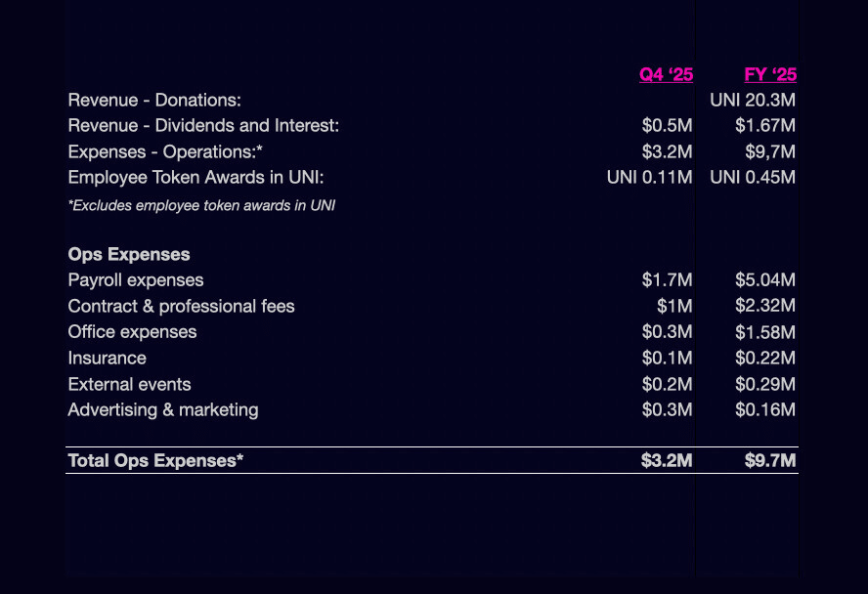Select the Revenue - Dividends and Interest label

(203, 125)
